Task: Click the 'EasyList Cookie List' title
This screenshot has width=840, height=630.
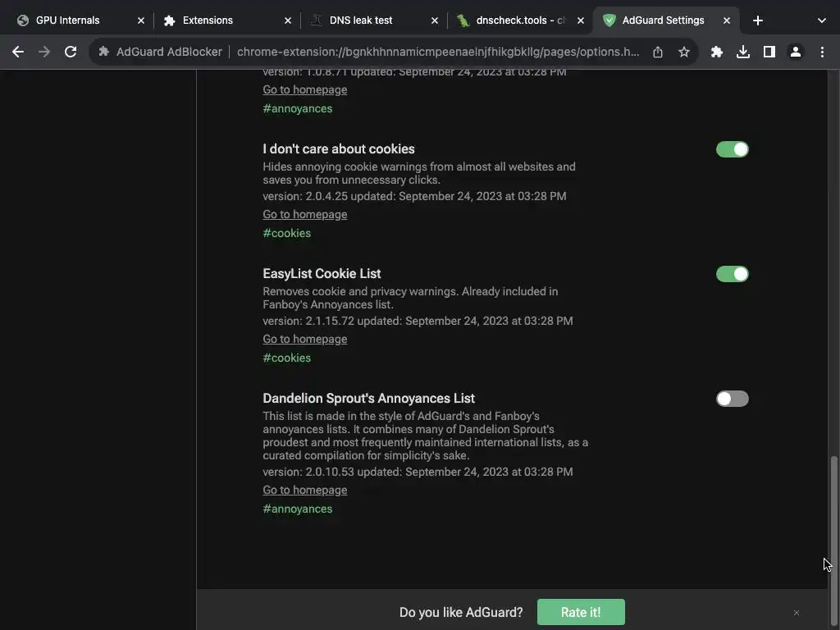Action: [322, 274]
